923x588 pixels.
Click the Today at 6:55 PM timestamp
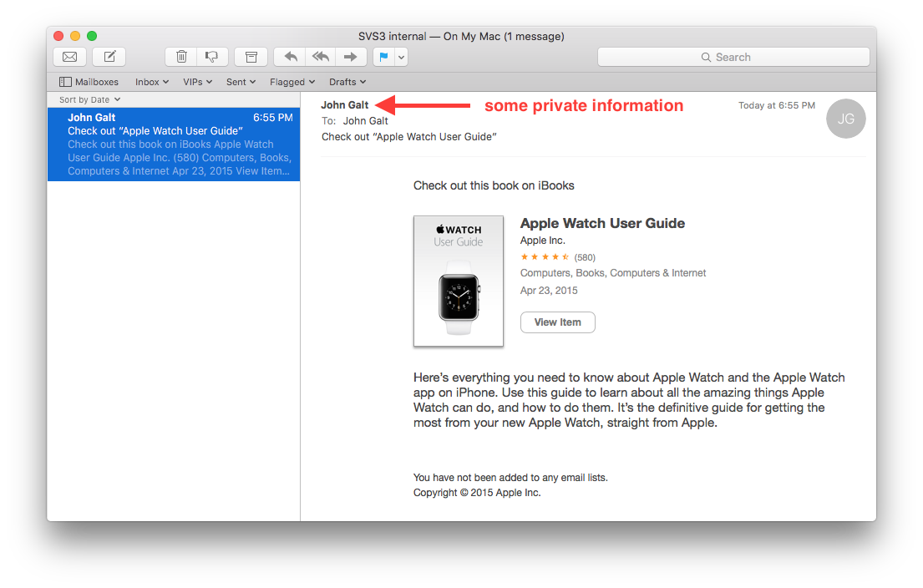777,105
